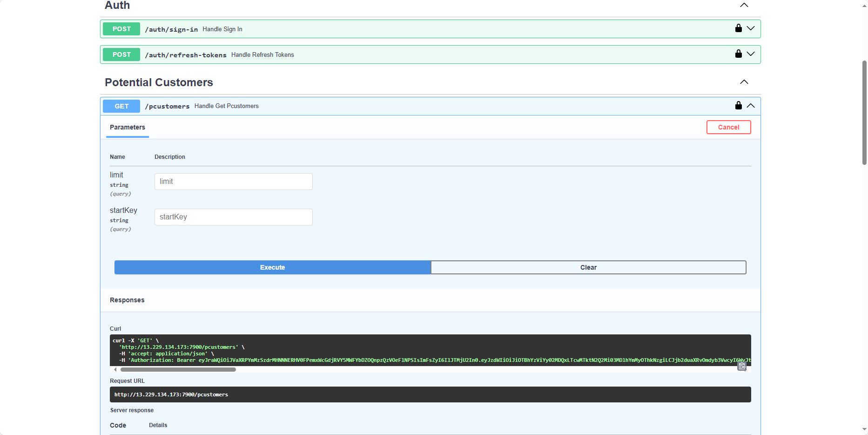The height and width of the screenshot is (435, 868).
Task: Click the left arrow of curl scrollbar
Action: pos(115,369)
